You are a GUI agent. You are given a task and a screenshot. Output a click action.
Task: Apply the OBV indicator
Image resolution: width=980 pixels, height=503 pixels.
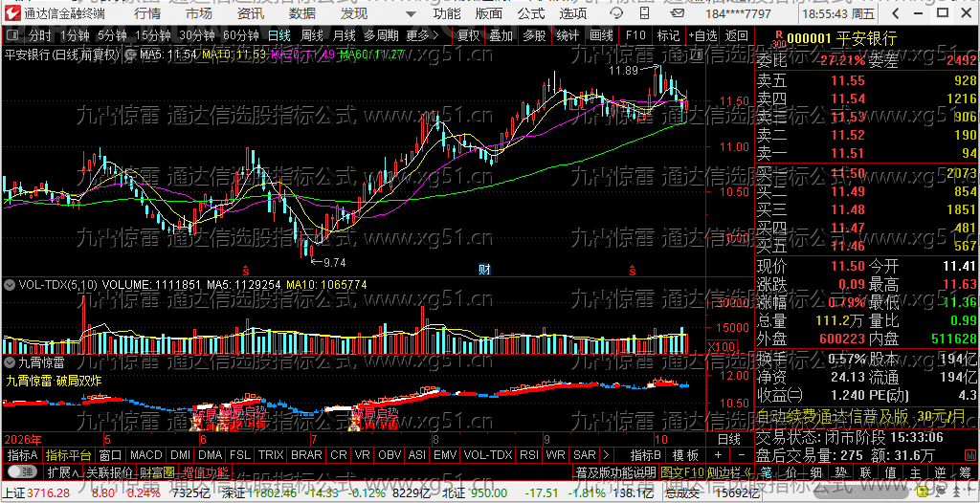pos(390,455)
